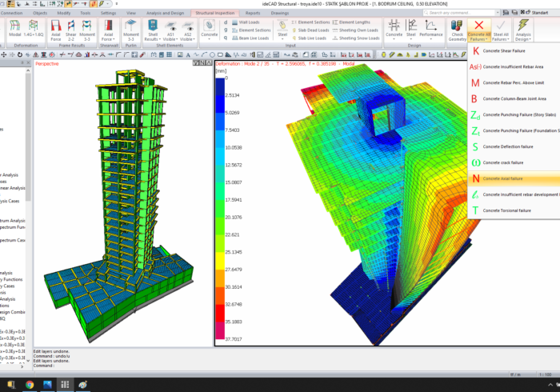Open the Photos app on taskbar

(47, 385)
